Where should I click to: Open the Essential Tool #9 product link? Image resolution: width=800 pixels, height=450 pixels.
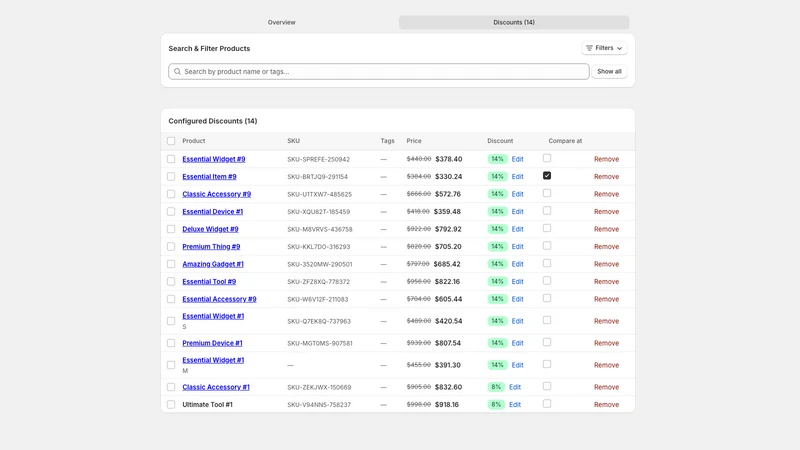pos(209,282)
